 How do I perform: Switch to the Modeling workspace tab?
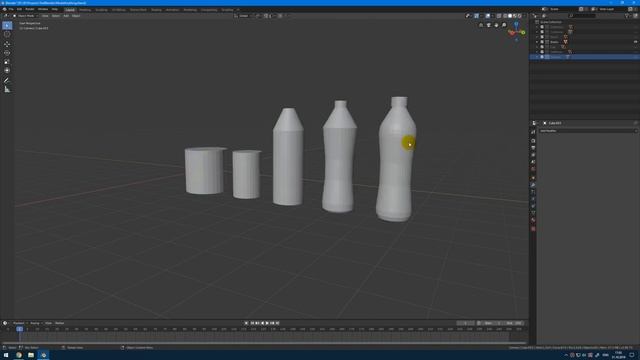click(85, 9)
